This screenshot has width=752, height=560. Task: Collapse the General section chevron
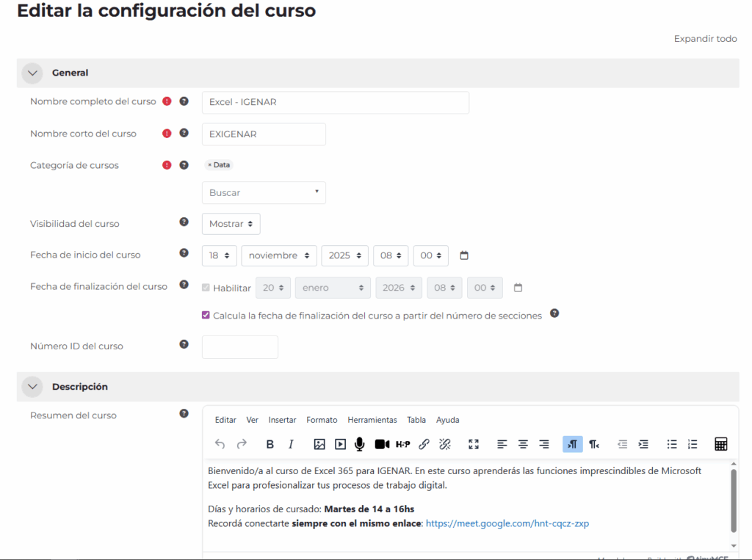pos(32,73)
